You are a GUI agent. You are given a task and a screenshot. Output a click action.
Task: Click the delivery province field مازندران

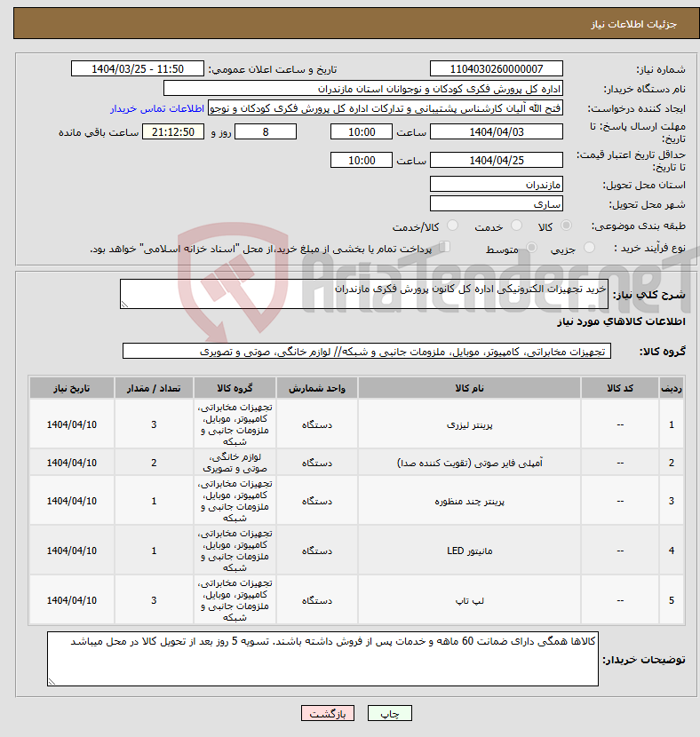(x=497, y=185)
